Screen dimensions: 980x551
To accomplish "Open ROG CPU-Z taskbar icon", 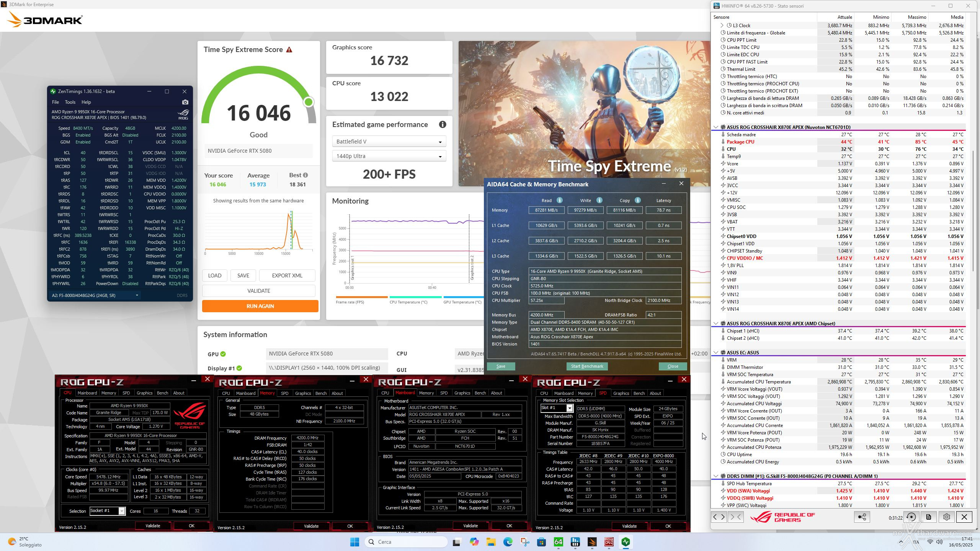I will click(x=609, y=542).
